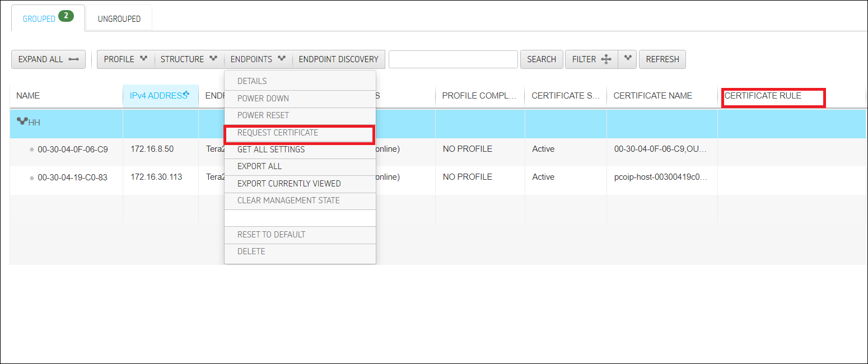
Task: Select RESET TO DEFAULT menu entry
Action: point(300,235)
